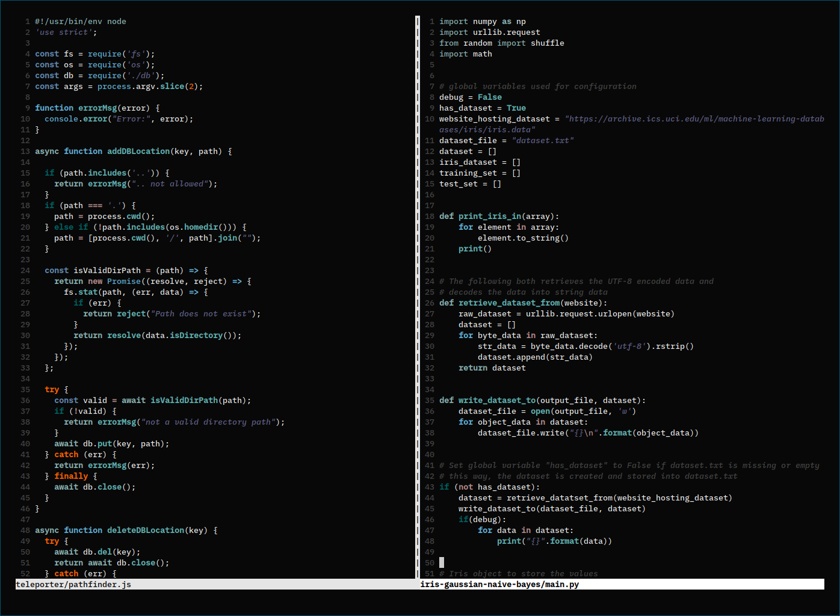Click the iris-gaussian-naive-bayes/main.py status line label

[x=499, y=584]
